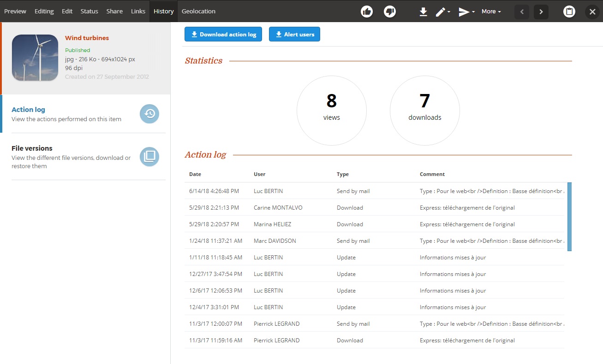Image resolution: width=603 pixels, height=364 pixels.
Task: Open the Geolocation tab
Action: point(198,11)
